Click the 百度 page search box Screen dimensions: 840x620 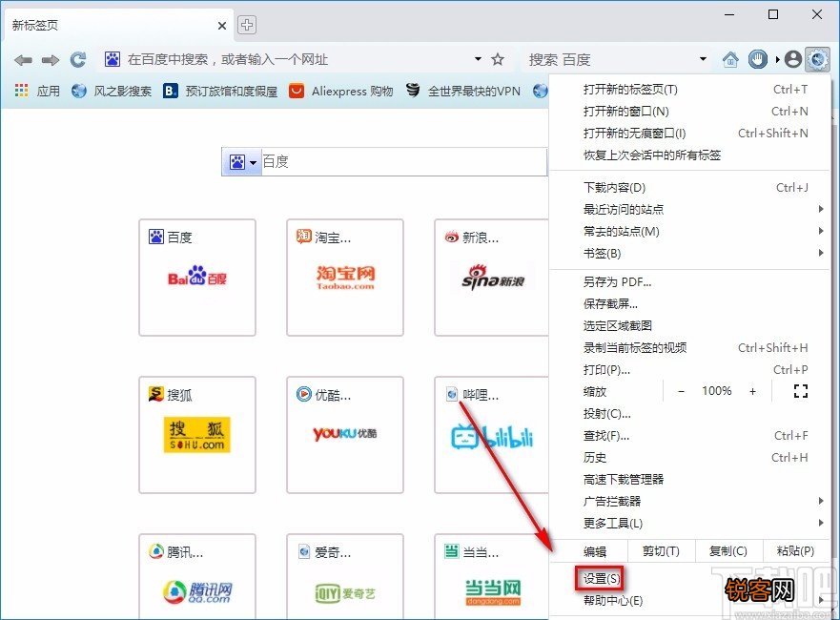pos(404,162)
